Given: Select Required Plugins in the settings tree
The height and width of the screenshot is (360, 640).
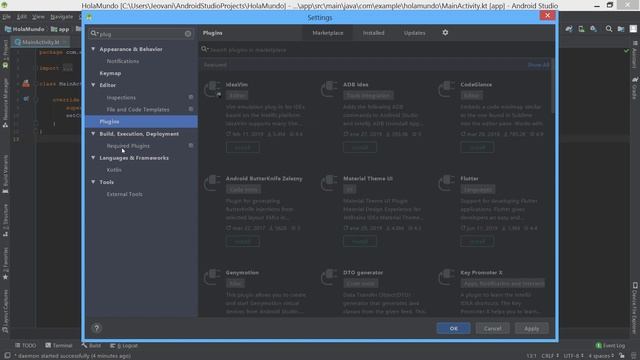Looking at the screenshot, I should pyautogui.click(x=128, y=146).
